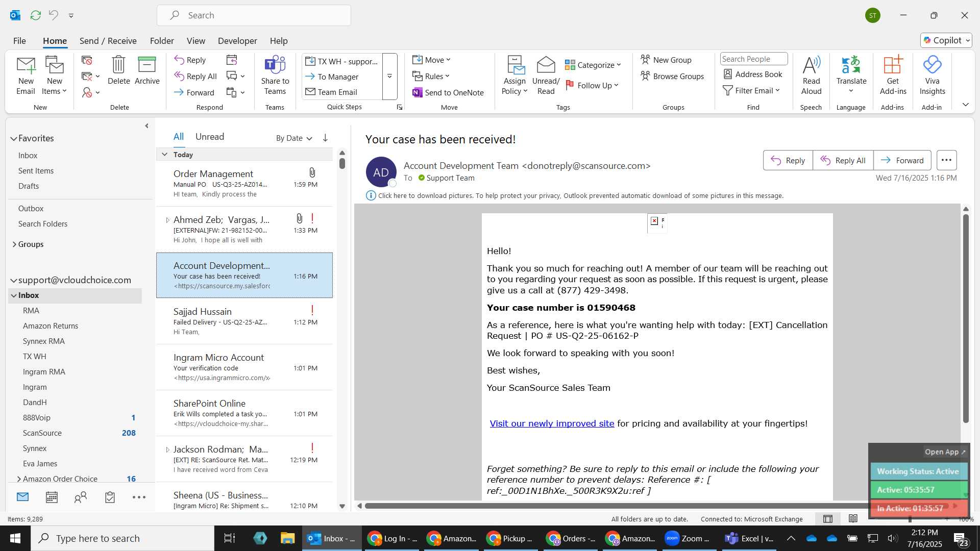Viewport: 980px width, 551px height.
Task: Click the Send/Receive sync icon in title bar
Action: 35,15
